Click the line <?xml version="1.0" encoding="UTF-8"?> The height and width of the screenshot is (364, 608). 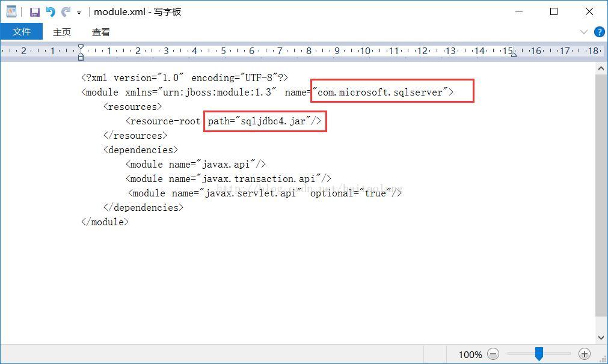pyautogui.click(x=185, y=78)
